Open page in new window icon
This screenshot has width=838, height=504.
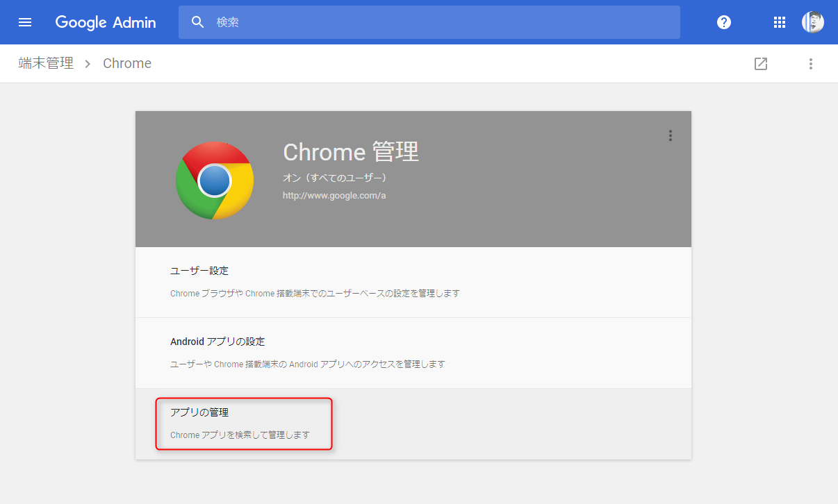point(761,64)
